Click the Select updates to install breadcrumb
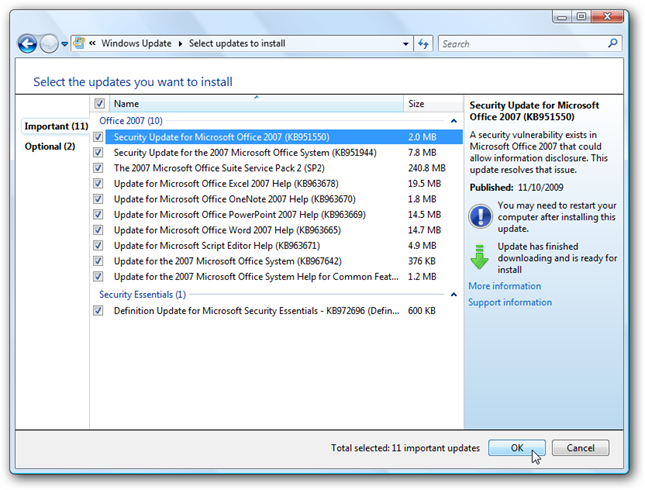Screen dimensions: 645x490 [x=237, y=43]
